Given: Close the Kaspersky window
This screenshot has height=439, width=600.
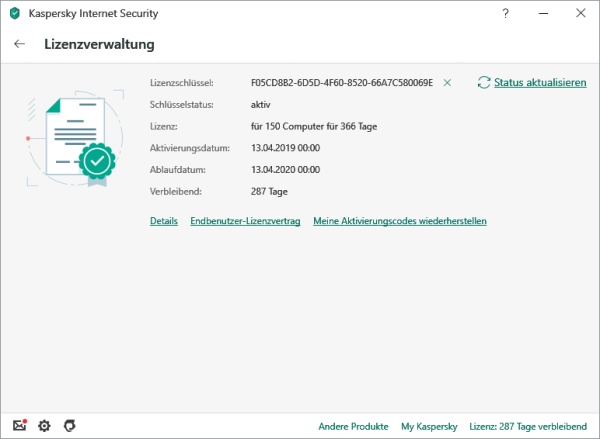Looking at the screenshot, I should point(580,13).
